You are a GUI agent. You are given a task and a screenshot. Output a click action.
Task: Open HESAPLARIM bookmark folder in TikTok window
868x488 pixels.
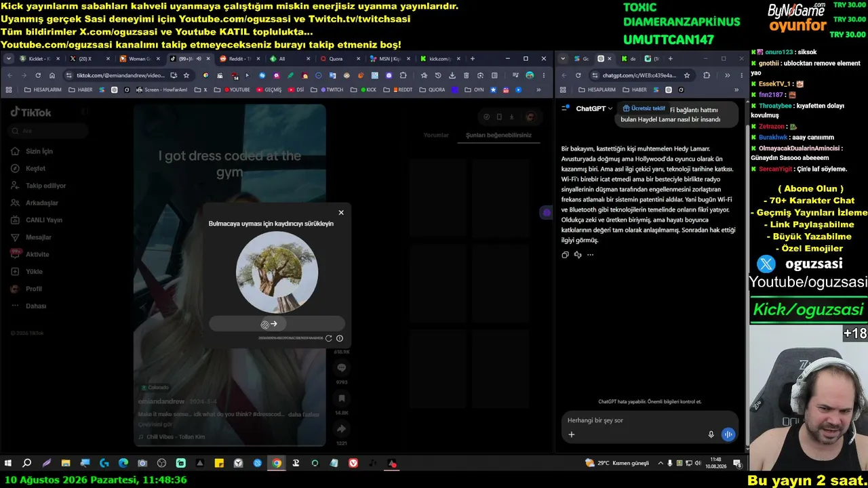[42, 89]
